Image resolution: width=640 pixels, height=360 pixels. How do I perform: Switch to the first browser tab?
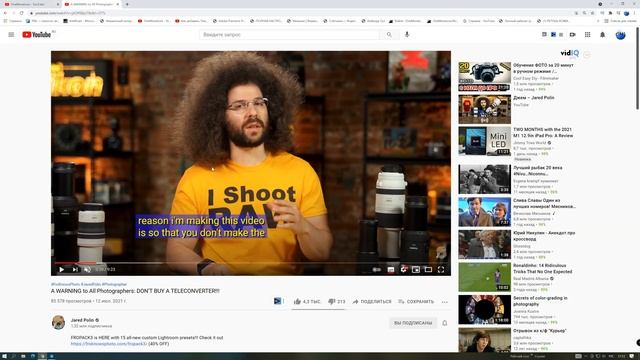(31, 4)
